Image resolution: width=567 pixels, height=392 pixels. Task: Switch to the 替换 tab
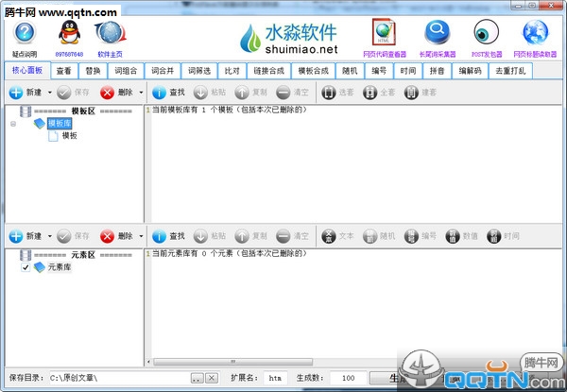coord(93,71)
